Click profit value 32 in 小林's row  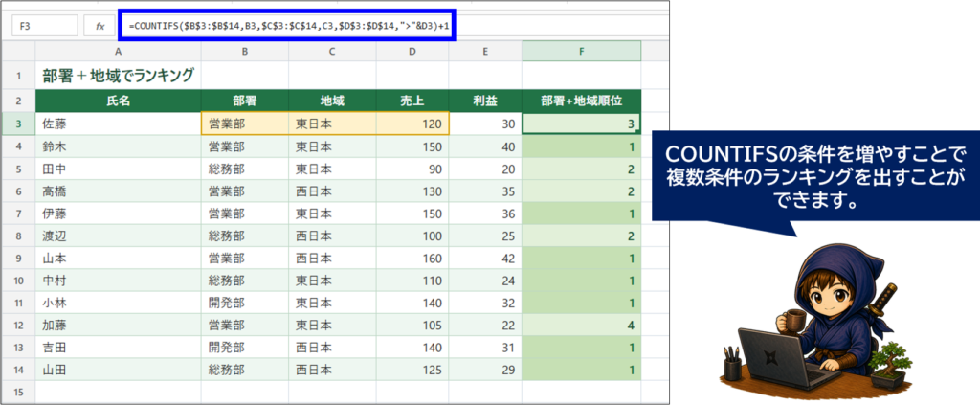click(x=485, y=304)
